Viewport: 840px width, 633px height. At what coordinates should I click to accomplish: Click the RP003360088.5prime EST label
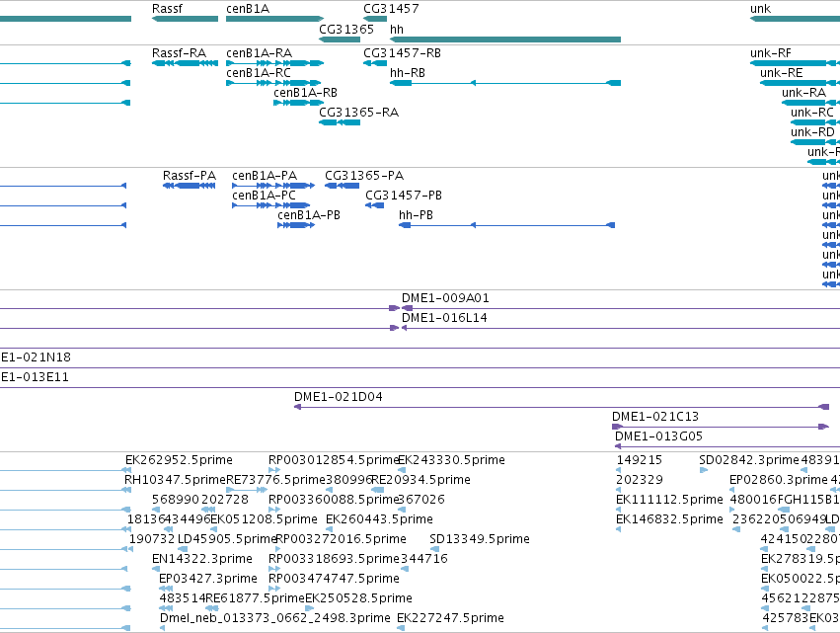[x=334, y=500]
